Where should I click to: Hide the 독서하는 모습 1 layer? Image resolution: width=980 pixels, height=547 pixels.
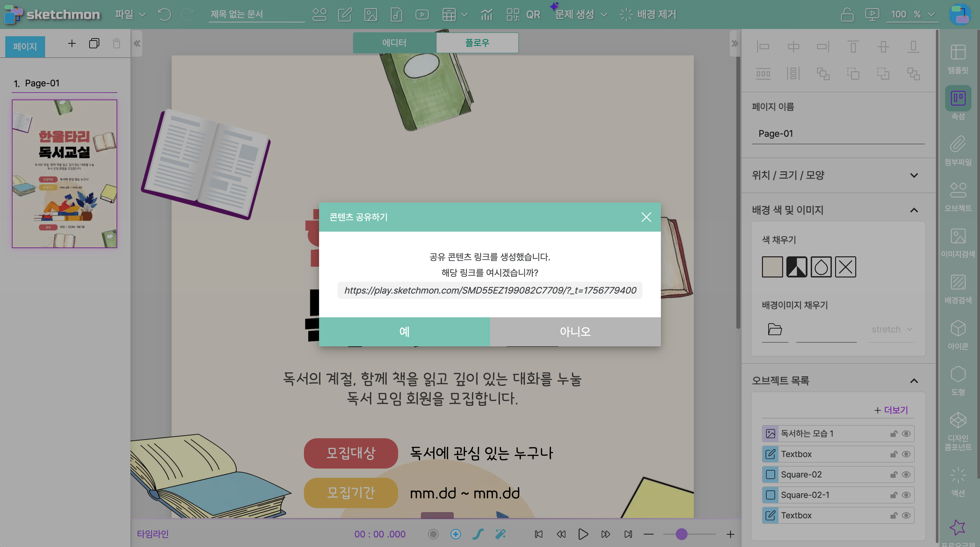(906, 434)
